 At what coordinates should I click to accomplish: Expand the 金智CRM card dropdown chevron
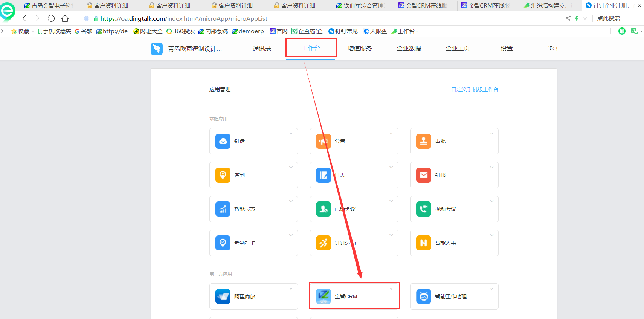pos(391,289)
